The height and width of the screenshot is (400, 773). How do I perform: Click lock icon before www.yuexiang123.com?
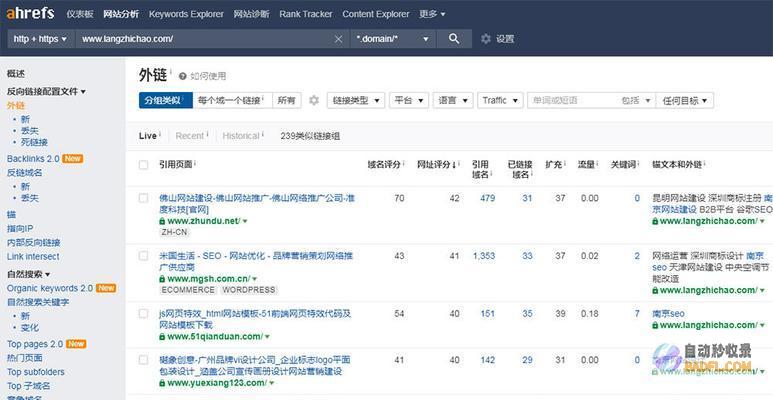[162, 383]
